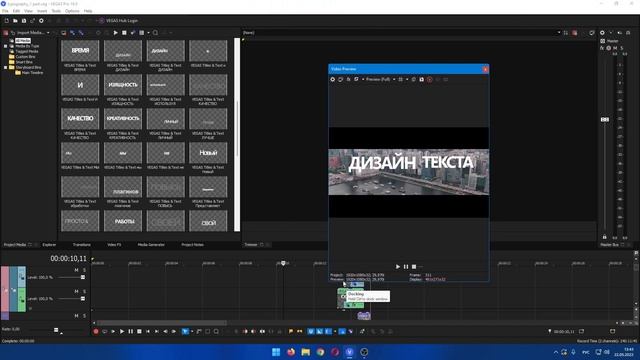640x360 pixels.
Task: Click the Project Media scrollbar
Action: pos(237,135)
